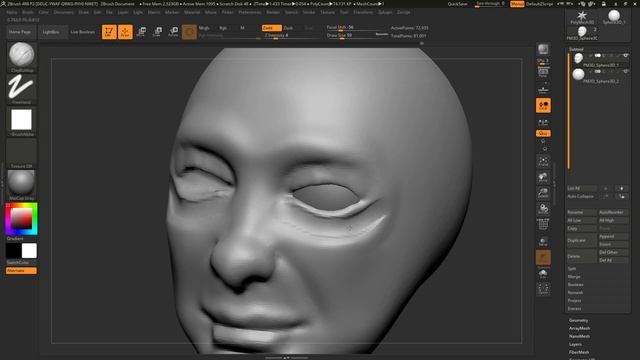Open the Texture Off slot
640x360 pixels.
[x=21, y=152]
